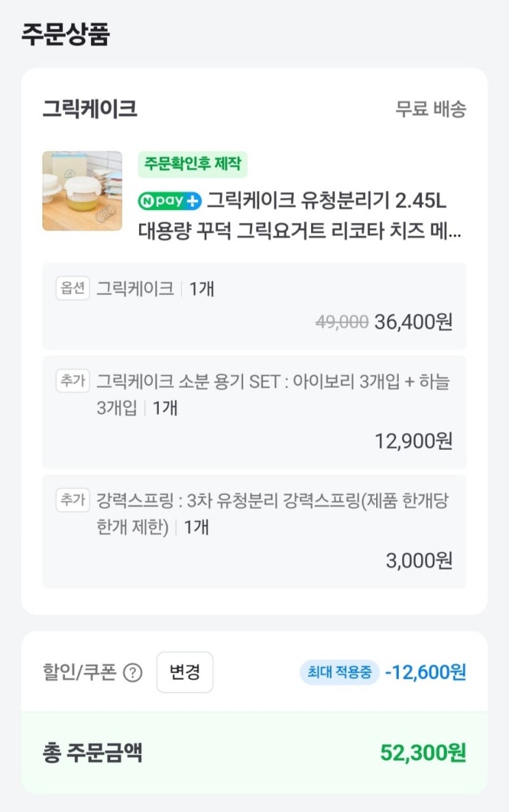Tap the 최대 적용중 badge
Image resolution: width=509 pixels, height=812 pixels.
(339, 672)
